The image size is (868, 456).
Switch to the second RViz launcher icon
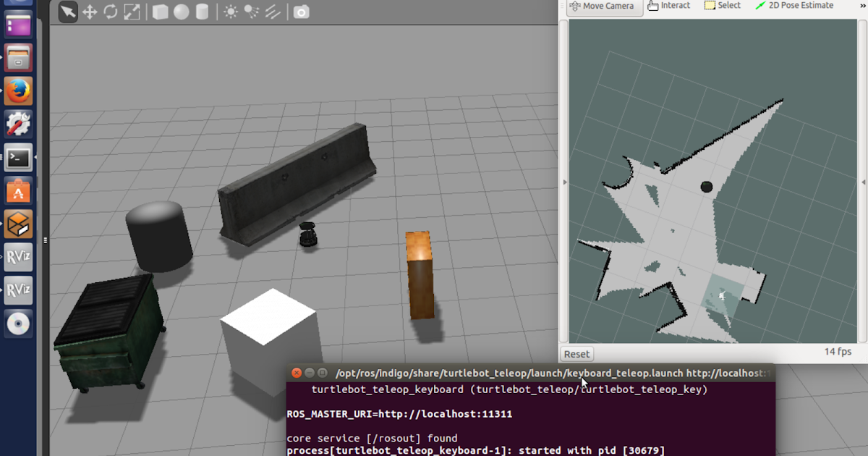pos(18,290)
